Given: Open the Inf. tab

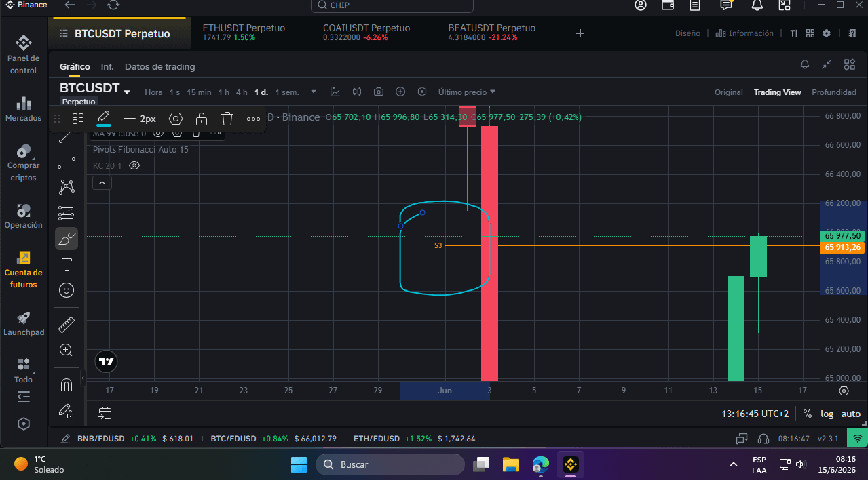Looking at the screenshot, I should click(107, 67).
